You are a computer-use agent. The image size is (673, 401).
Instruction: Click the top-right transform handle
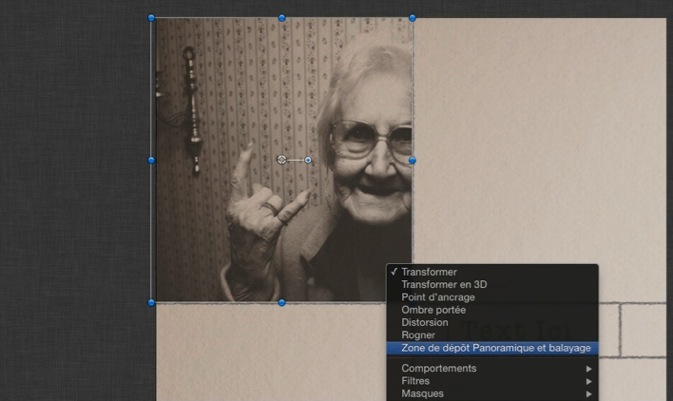click(x=412, y=18)
